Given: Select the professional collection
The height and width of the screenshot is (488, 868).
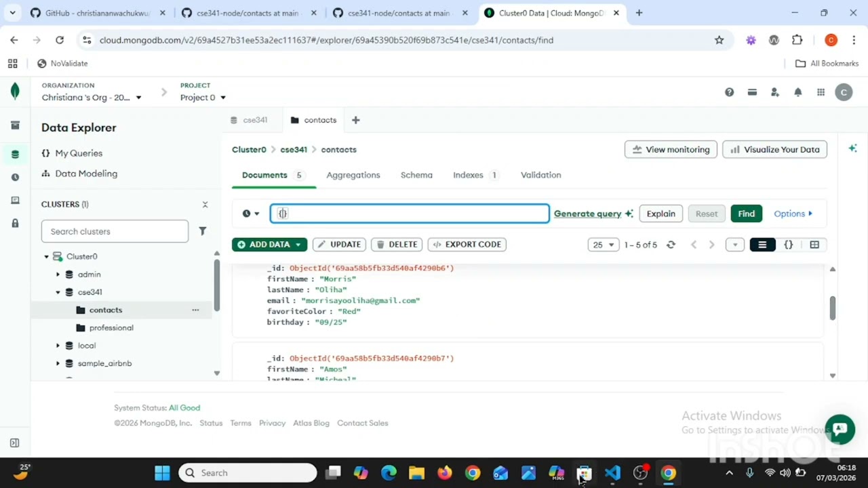Looking at the screenshot, I should [x=111, y=328].
